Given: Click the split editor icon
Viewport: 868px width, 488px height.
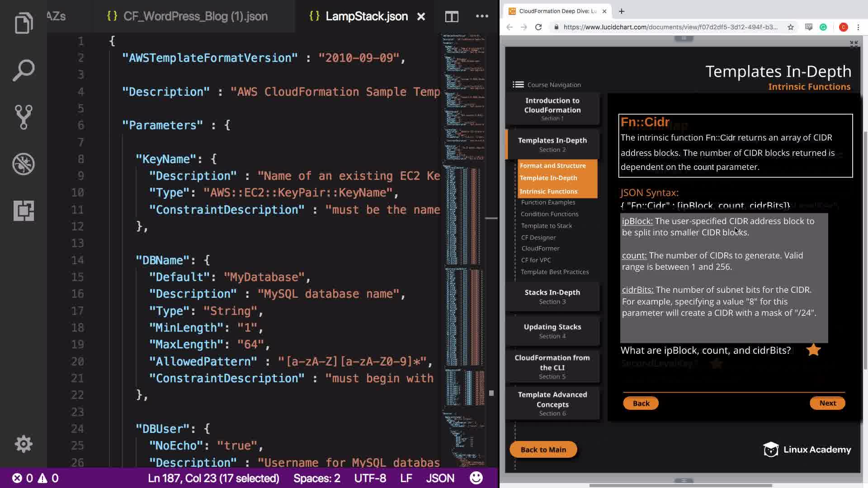Looking at the screenshot, I should coord(452,17).
